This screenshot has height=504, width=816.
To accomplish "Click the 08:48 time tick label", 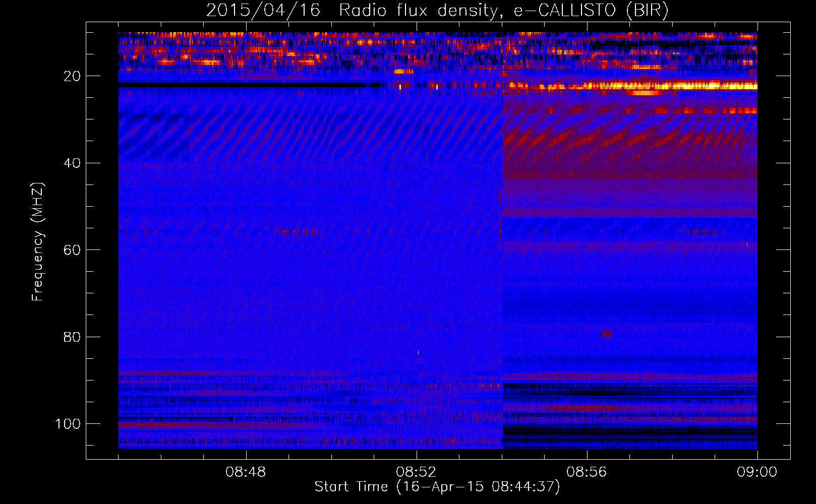I will point(246,472).
